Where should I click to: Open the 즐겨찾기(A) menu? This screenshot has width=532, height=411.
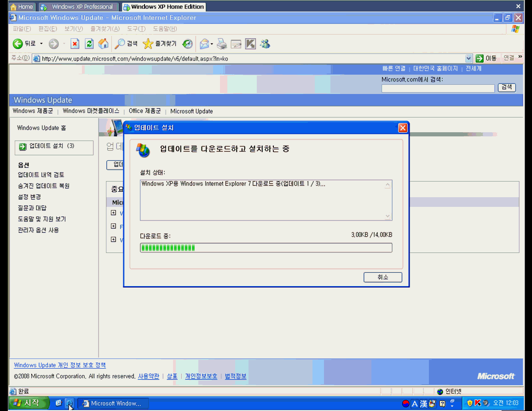point(105,29)
